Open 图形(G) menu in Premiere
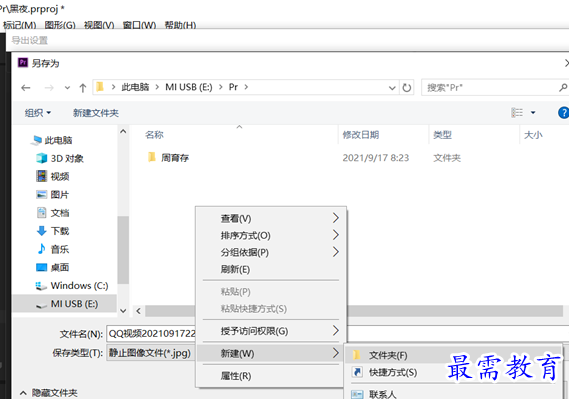 (x=60, y=25)
